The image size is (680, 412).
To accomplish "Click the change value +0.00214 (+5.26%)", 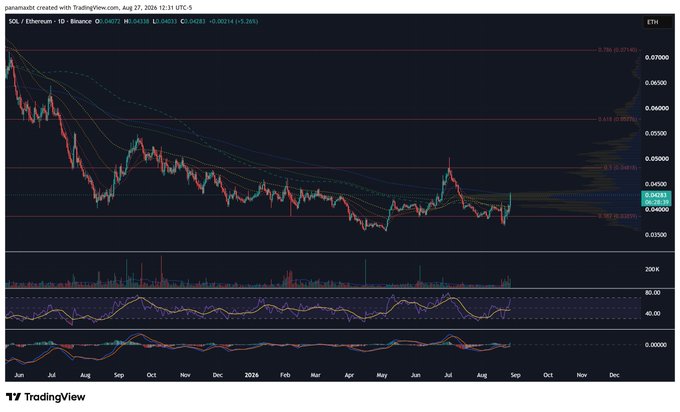I will pos(233,21).
